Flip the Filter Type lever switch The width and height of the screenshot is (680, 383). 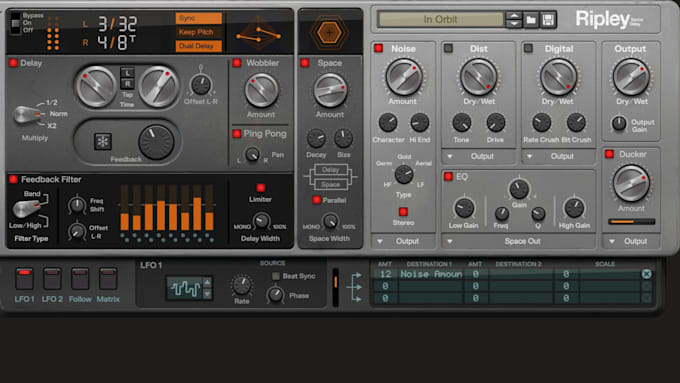[27, 208]
